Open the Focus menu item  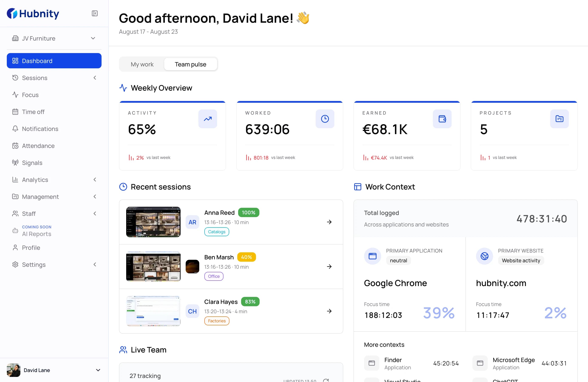(54, 95)
